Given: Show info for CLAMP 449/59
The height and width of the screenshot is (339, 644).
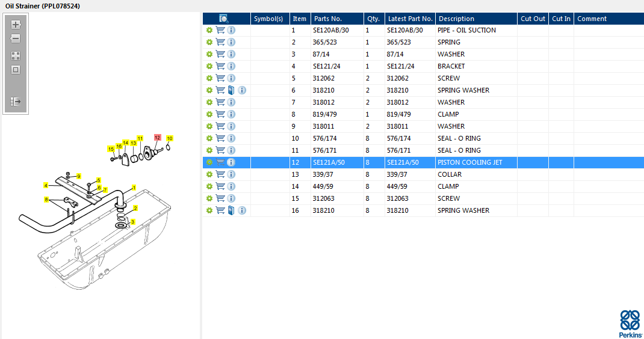Looking at the screenshot, I should [x=231, y=186].
